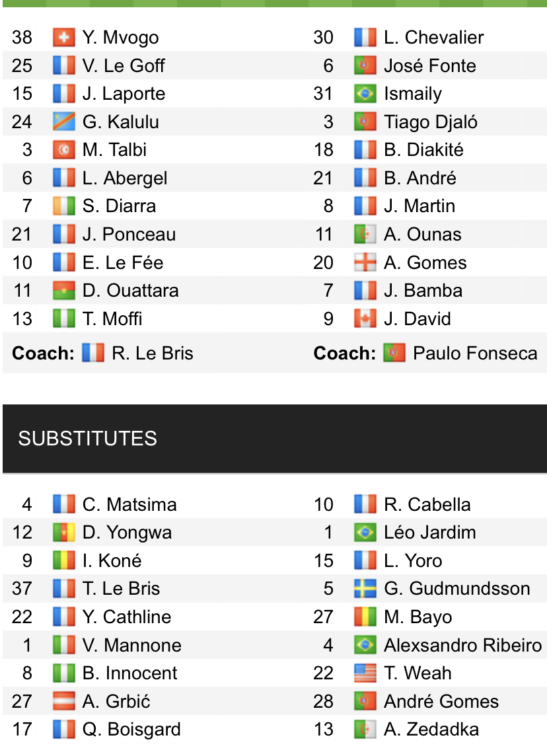Click the Brazilian flag next to Ismaily
This screenshot has height=756, width=547.
[x=365, y=94]
